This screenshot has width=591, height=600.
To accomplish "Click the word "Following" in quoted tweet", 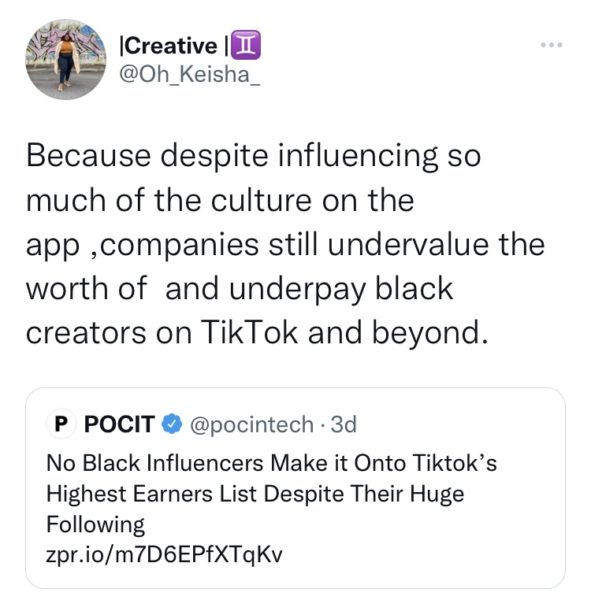I will point(95,525).
